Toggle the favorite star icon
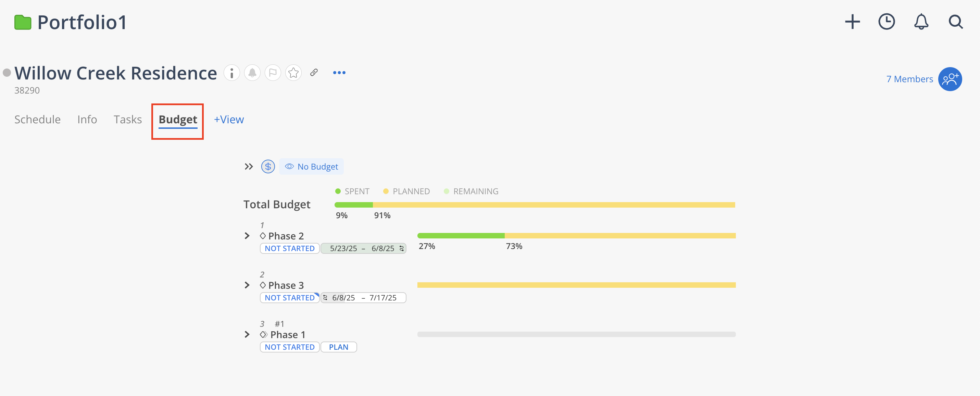 click(x=293, y=72)
